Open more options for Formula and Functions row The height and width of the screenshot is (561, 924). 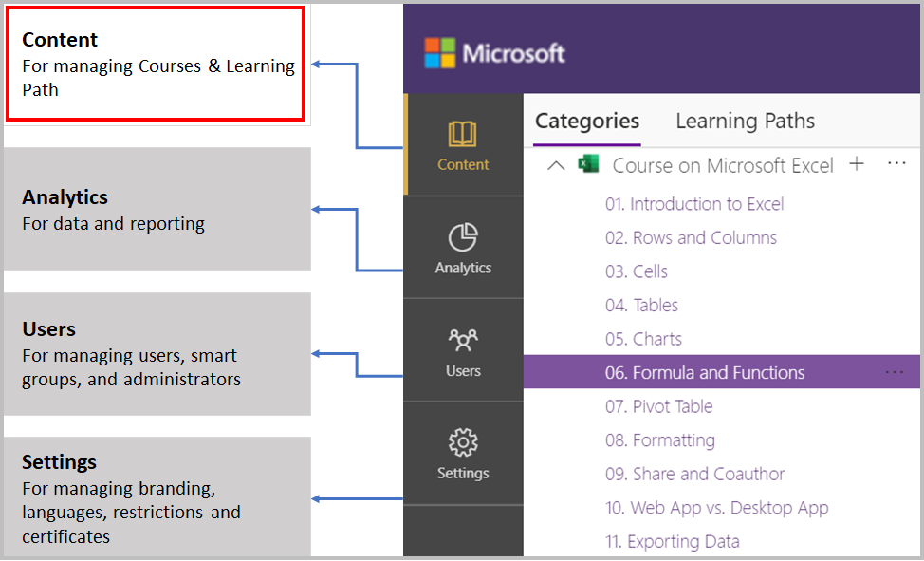894,372
